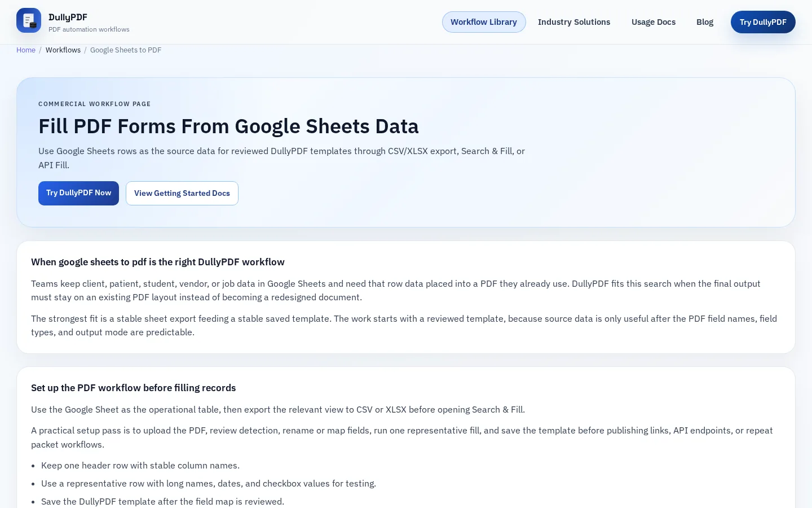Open Usage Docs in navigation
Image resolution: width=812 pixels, height=508 pixels.
tap(654, 22)
